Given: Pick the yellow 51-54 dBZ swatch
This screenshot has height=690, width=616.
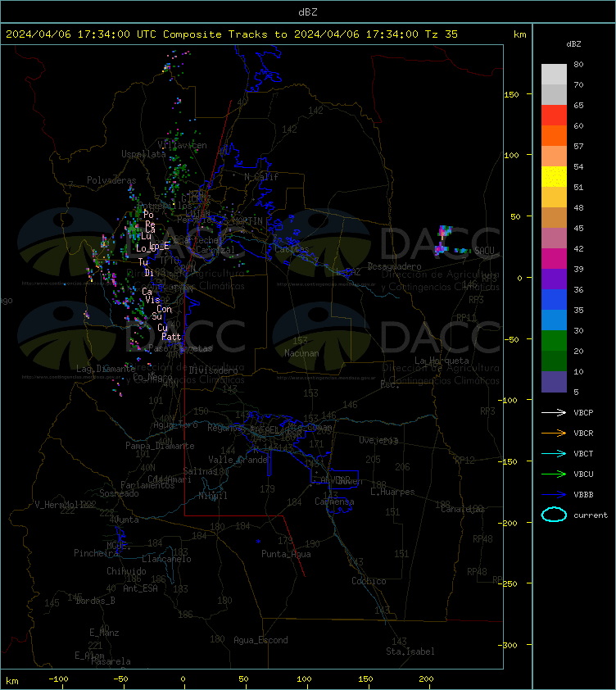Looking at the screenshot, I should pyautogui.click(x=554, y=176).
